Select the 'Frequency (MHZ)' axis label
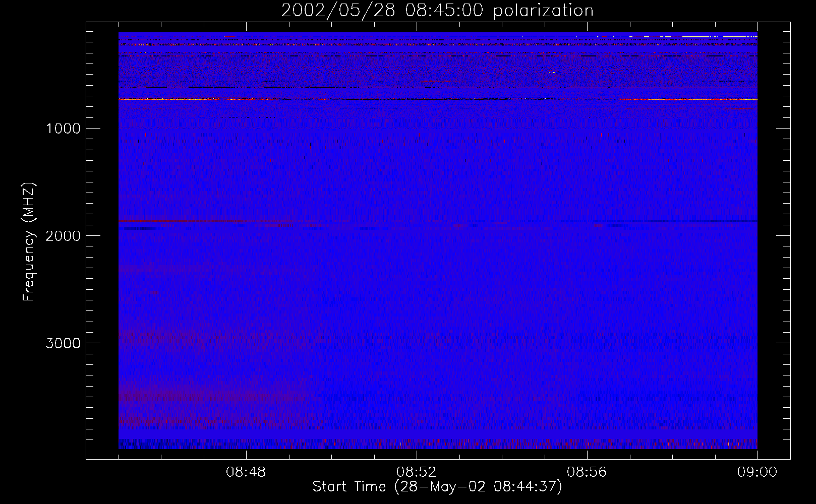 pos(29,242)
